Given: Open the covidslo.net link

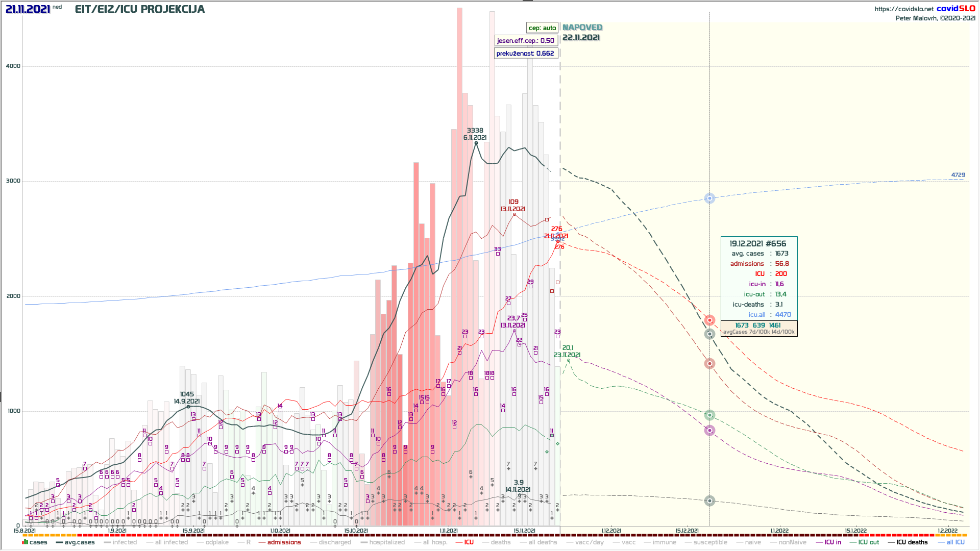Looking at the screenshot, I should (x=903, y=9).
